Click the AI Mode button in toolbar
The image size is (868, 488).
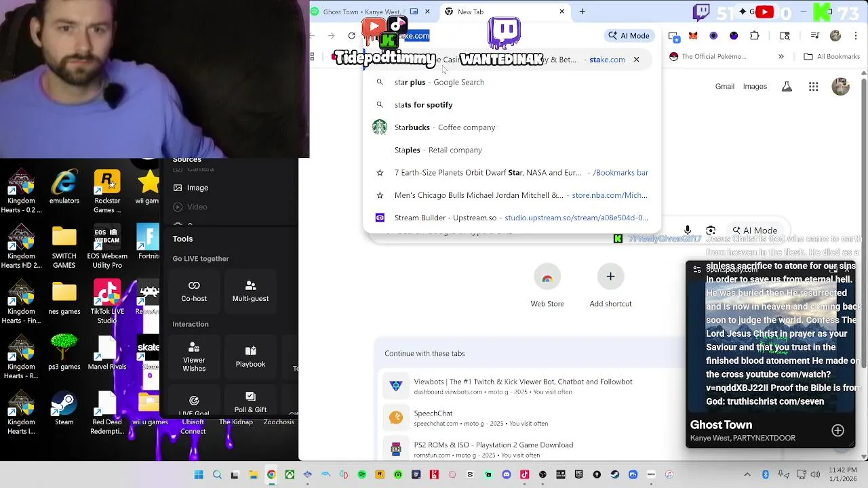point(629,36)
